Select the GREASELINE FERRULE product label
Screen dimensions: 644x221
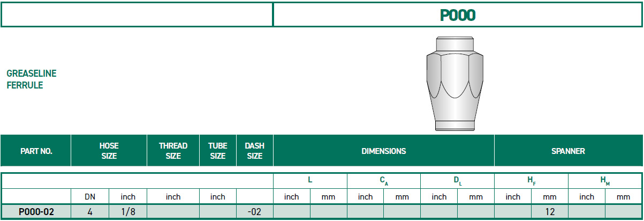tap(32, 79)
